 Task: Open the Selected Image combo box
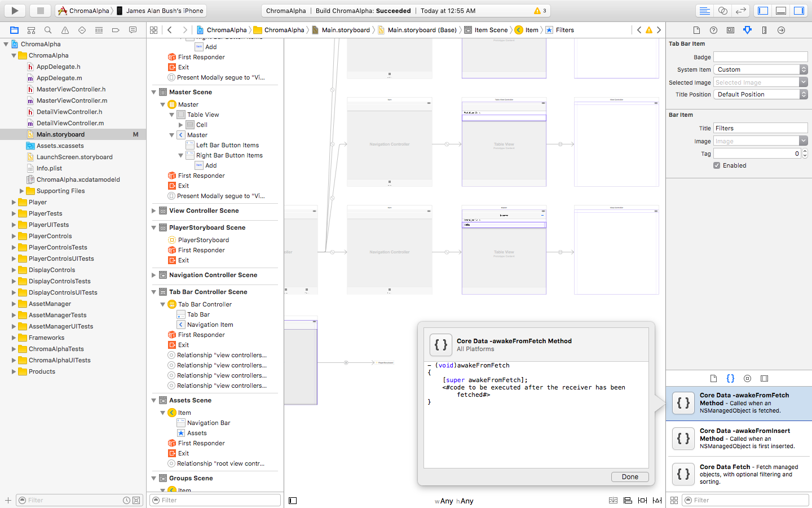click(x=761, y=82)
